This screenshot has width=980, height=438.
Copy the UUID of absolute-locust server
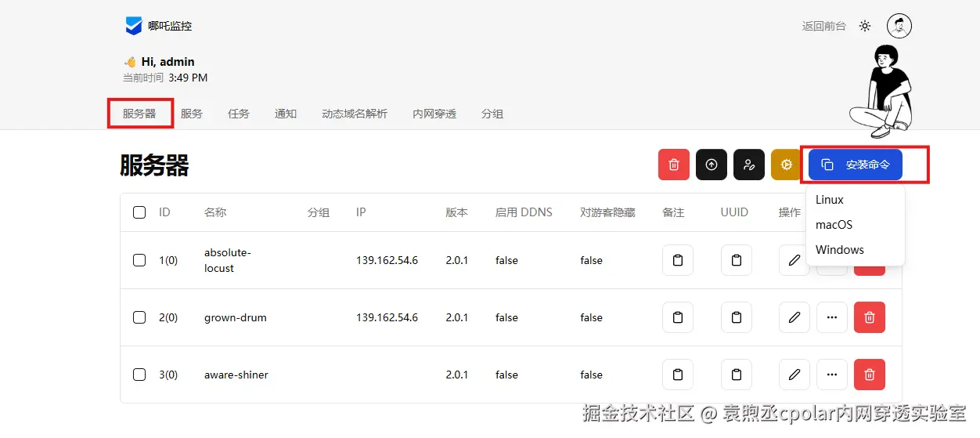pyautogui.click(x=737, y=260)
